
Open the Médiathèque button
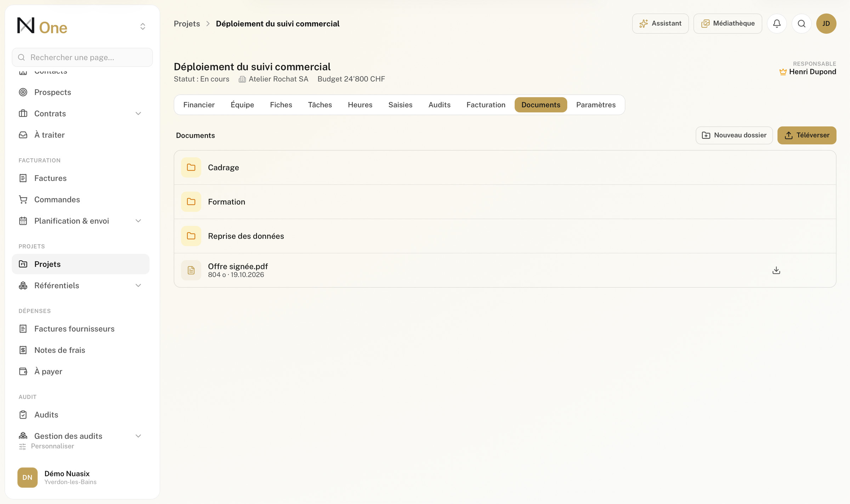(727, 23)
